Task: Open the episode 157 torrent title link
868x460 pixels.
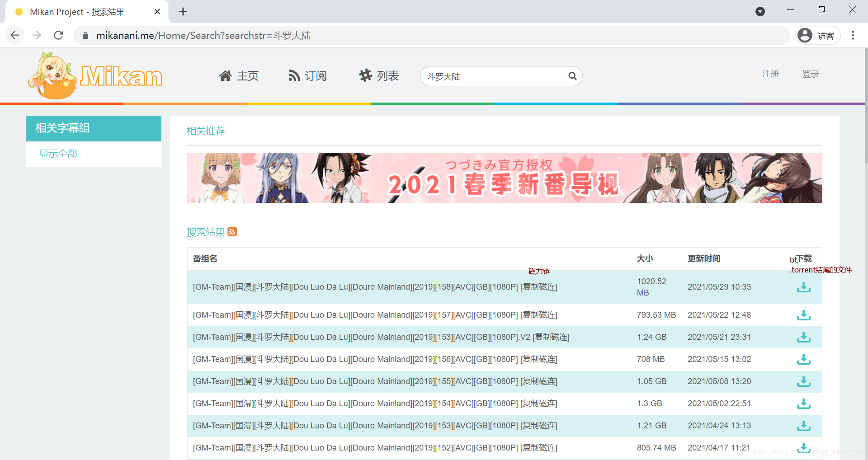Action: click(x=355, y=315)
